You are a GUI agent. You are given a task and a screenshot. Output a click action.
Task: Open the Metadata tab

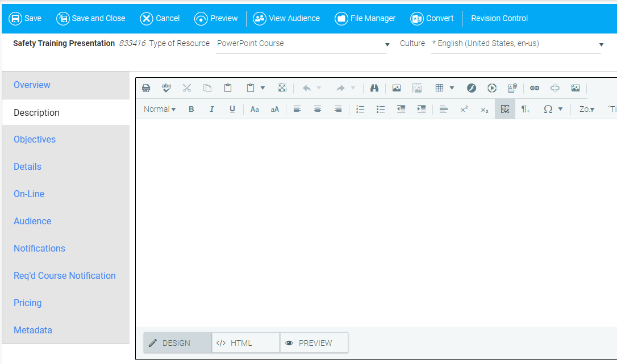tap(32, 330)
